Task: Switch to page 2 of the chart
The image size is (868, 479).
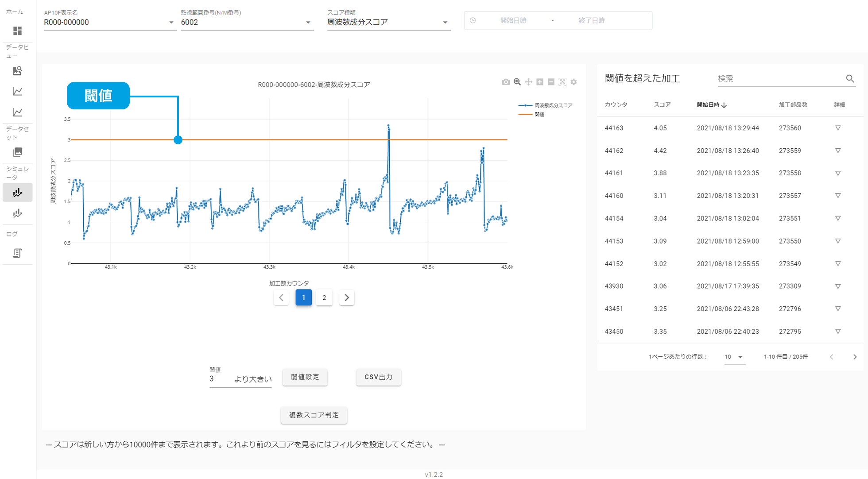Action: pos(324,297)
